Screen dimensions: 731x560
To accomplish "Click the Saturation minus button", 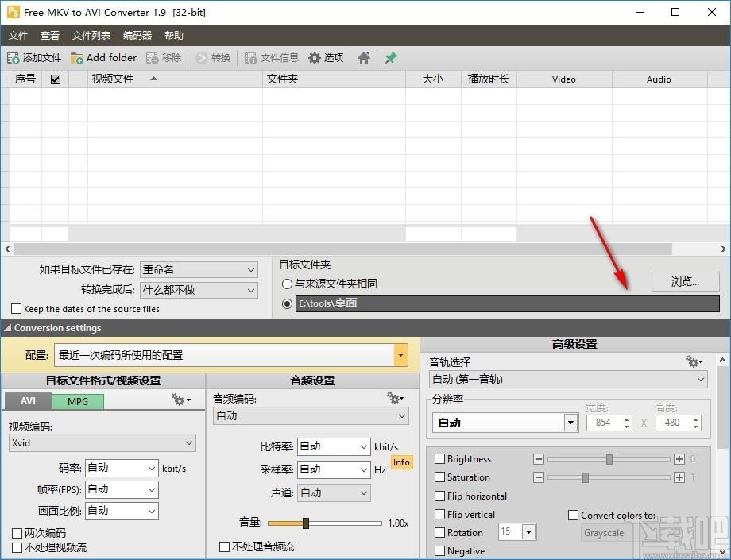I will tap(539, 477).
